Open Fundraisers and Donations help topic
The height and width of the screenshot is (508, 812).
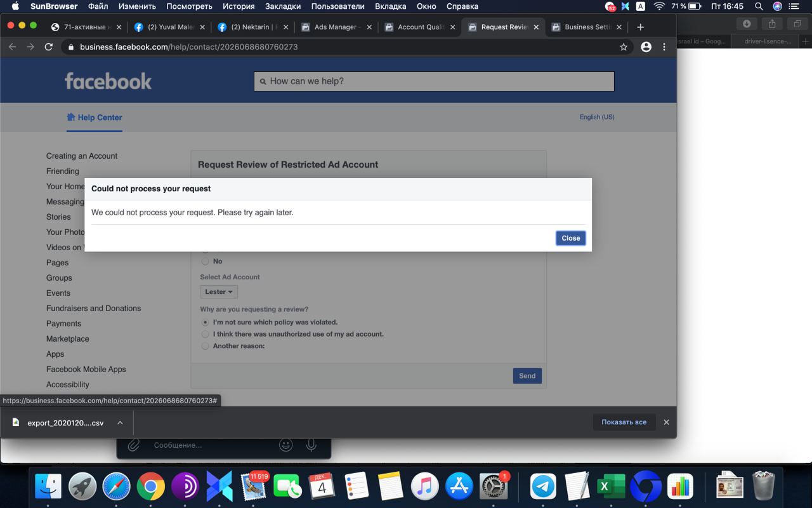(x=94, y=308)
